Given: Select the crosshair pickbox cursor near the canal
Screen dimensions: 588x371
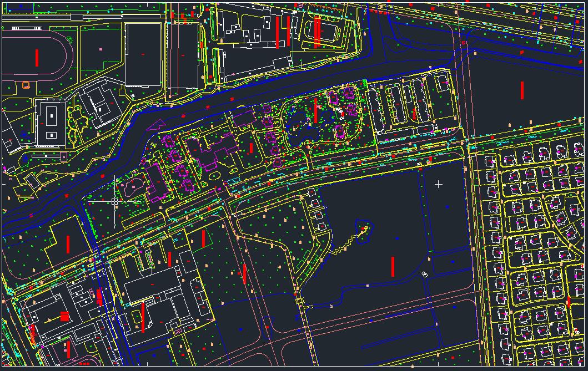Looking at the screenshot, I should click(x=114, y=201).
